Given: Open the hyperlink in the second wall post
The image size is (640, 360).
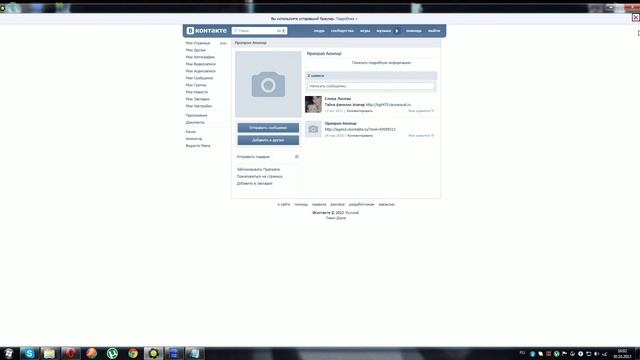Looking at the screenshot, I should pos(360,129).
